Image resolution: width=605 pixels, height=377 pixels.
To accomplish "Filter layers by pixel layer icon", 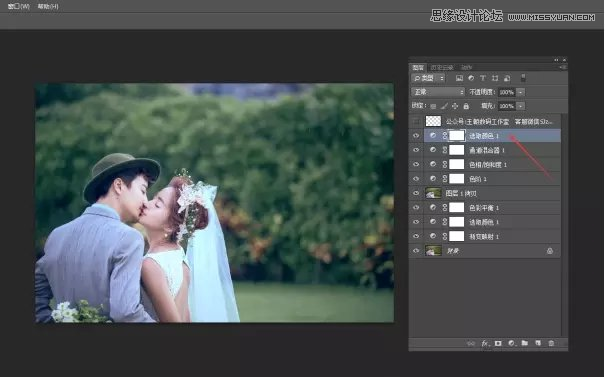I will 459,78.
